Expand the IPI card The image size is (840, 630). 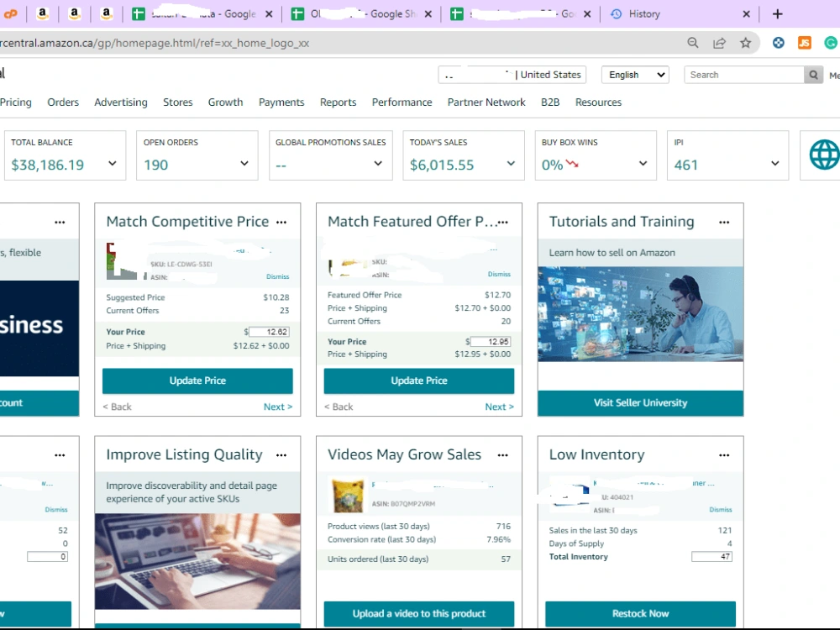775,164
